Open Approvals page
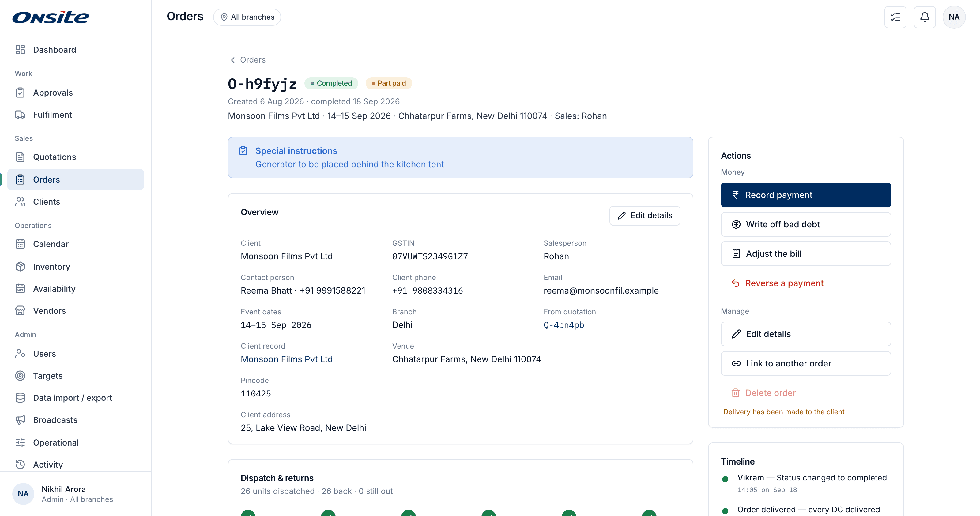 tap(75, 93)
